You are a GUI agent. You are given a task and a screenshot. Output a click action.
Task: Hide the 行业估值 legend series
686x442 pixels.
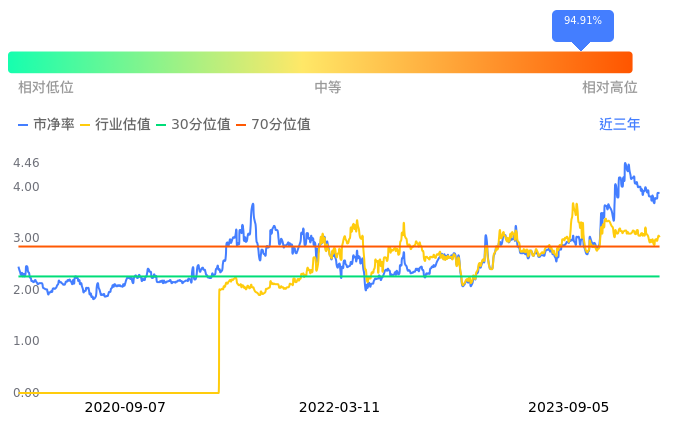click(x=115, y=125)
